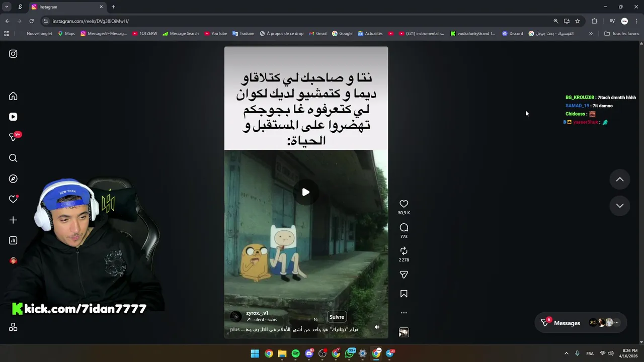Open the Maps bookmark

click(66, 34)
